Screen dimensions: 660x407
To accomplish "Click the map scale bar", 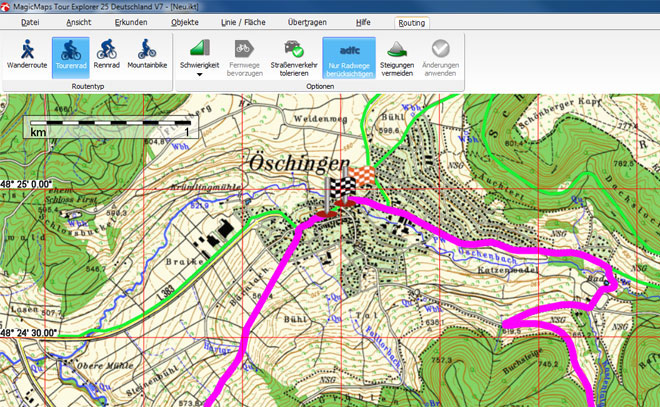I will [x=112, y=127].
